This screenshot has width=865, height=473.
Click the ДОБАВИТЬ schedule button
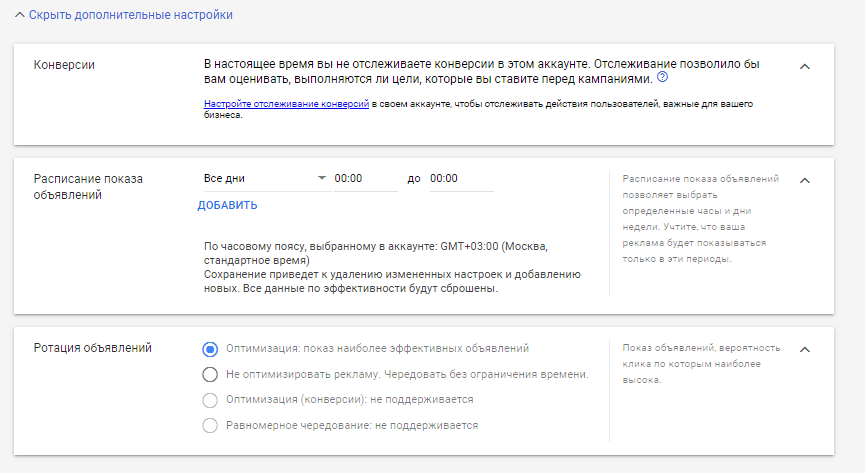click(x=227, y=205)
